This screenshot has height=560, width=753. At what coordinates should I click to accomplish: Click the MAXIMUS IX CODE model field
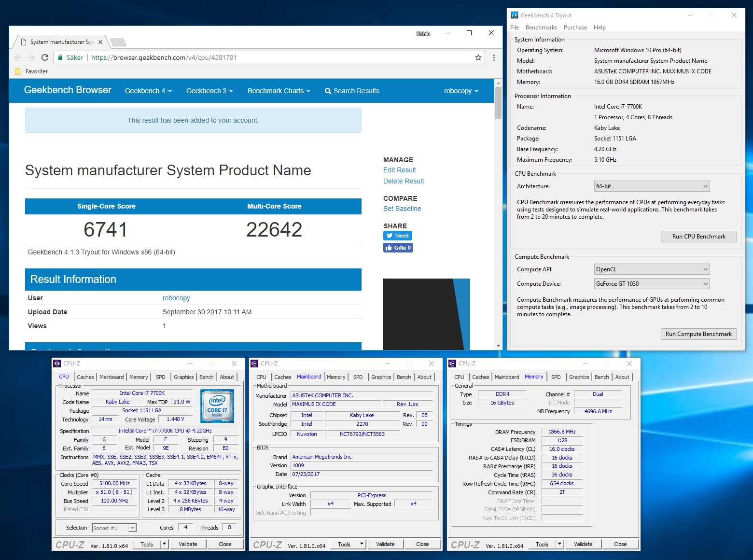pos(335,404)
